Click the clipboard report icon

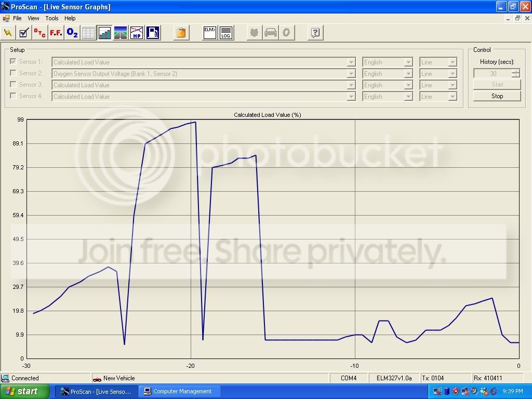tap(181, 33)
